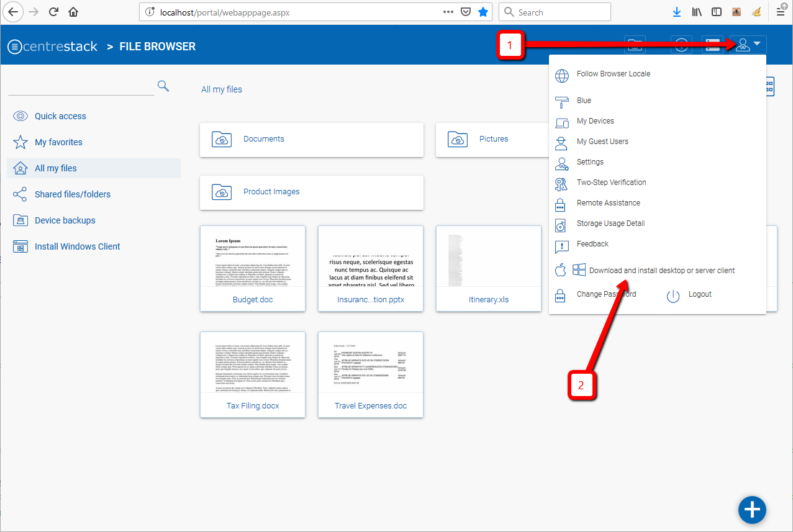
Task: Click Logout in the user menu
Action: tap(699, 294)
